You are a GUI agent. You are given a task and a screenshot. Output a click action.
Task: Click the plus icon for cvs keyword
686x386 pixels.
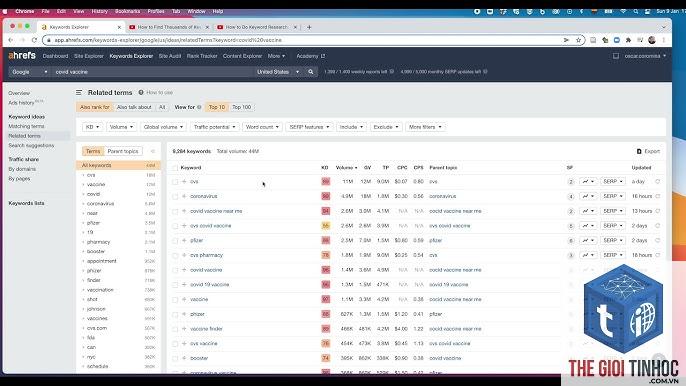(184, 181)
